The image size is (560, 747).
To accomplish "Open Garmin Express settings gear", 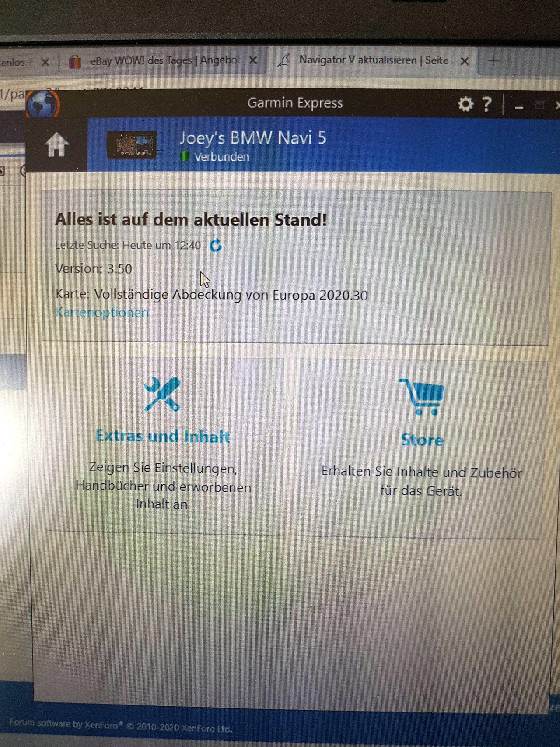I will point(466,104).
